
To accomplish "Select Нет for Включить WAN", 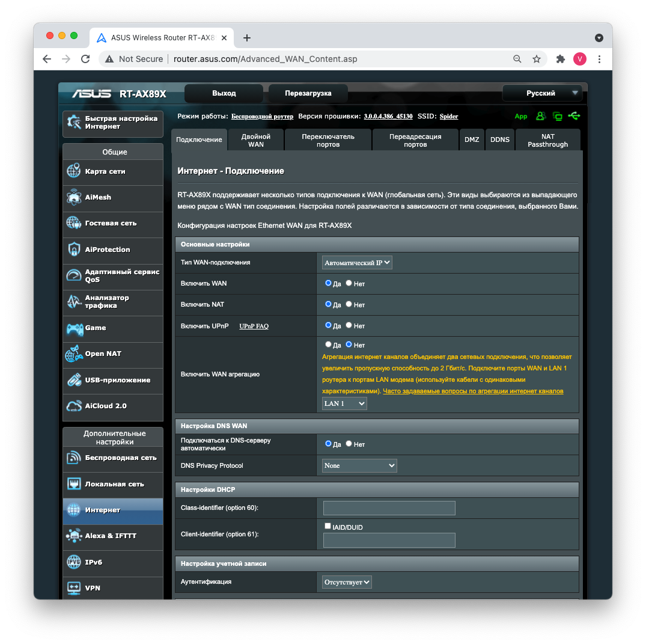I will coord(349,283).
